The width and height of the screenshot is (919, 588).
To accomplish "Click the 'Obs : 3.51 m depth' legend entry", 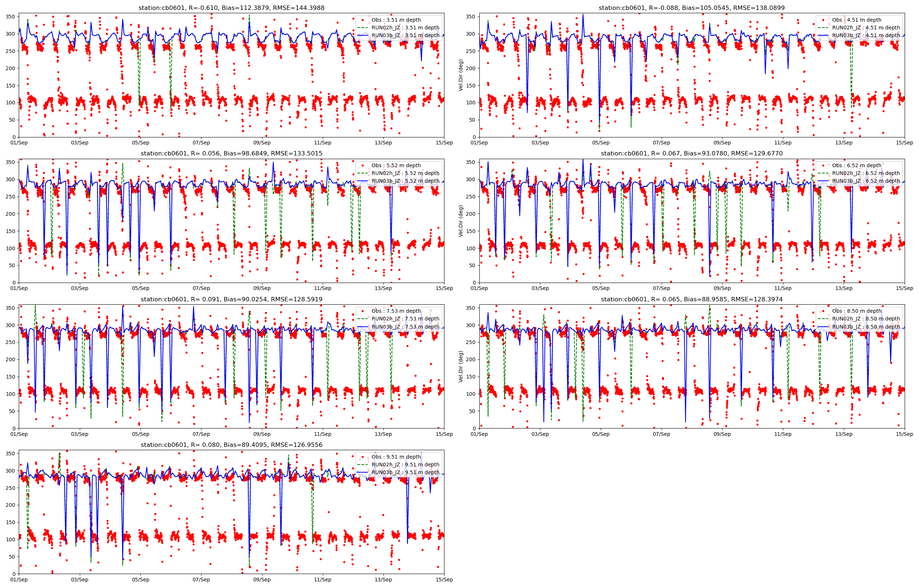I will coord(396,20).
